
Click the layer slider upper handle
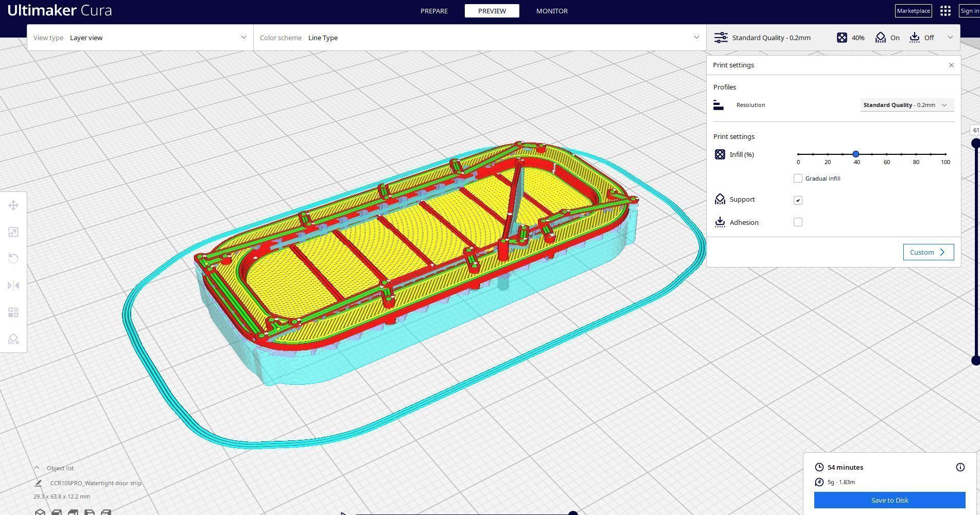(975, 143)
